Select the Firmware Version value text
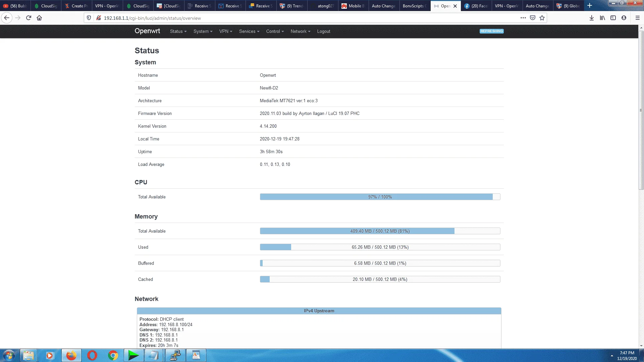 click(x=310, y=114)
